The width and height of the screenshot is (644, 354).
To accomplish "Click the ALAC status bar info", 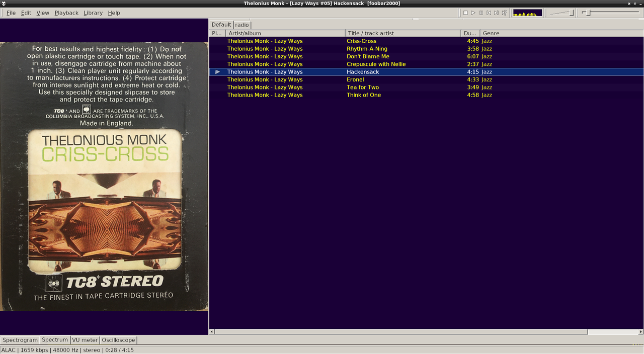I will coord(67,350).
